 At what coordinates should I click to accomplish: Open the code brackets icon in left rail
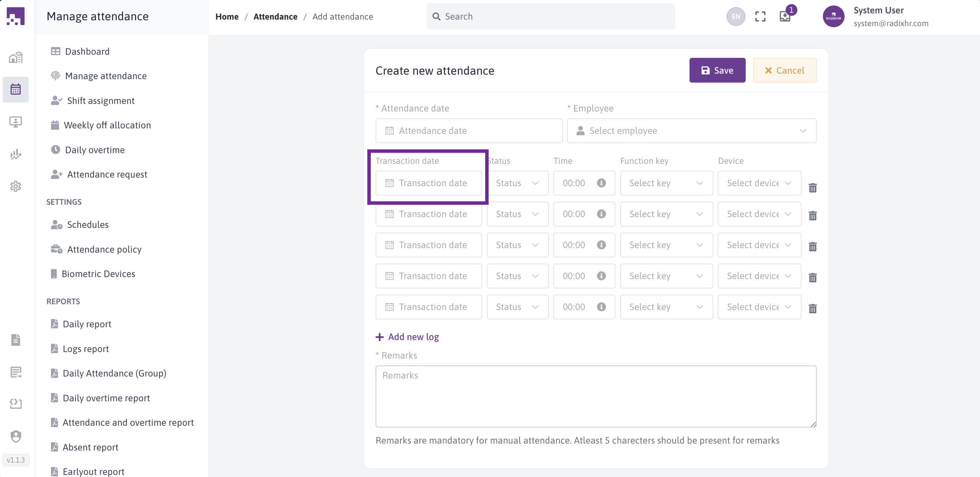[x=15, y=404]
